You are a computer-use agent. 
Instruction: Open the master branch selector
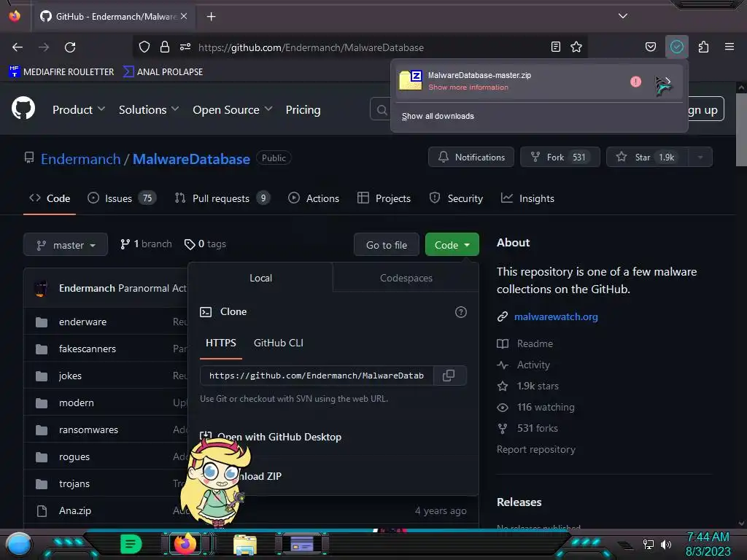coord(66,245)
